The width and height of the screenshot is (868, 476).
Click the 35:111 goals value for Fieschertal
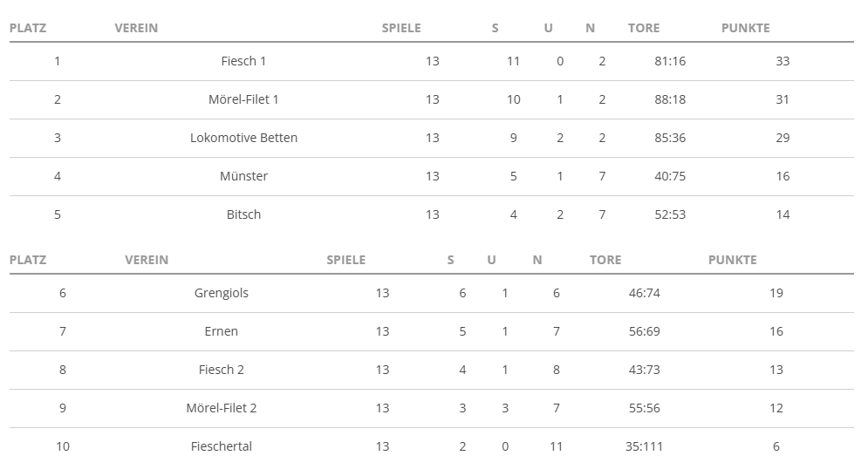[644, 446]
